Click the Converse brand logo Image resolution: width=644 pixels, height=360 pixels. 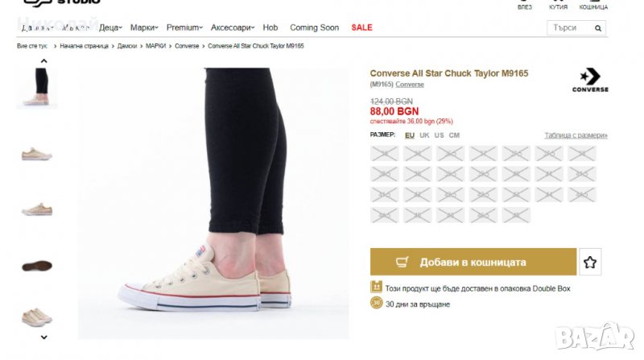pos(590,80)
